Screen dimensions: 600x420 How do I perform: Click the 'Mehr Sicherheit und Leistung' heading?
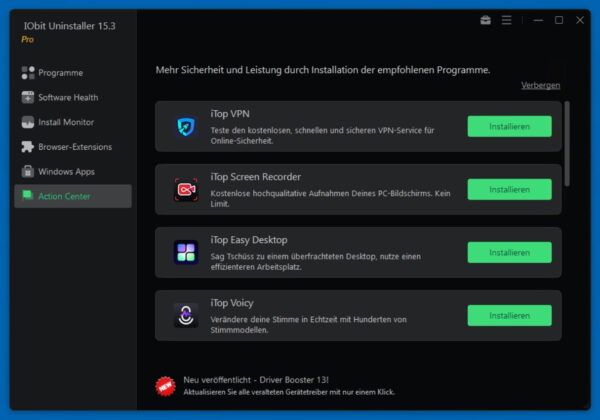coord(323,70)
